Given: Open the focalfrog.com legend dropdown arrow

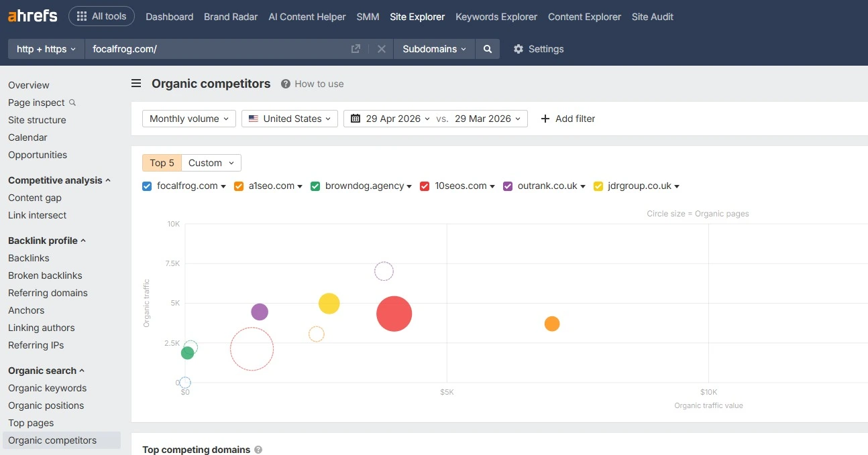Looking at the screenshot, I should tap(223, 187).
